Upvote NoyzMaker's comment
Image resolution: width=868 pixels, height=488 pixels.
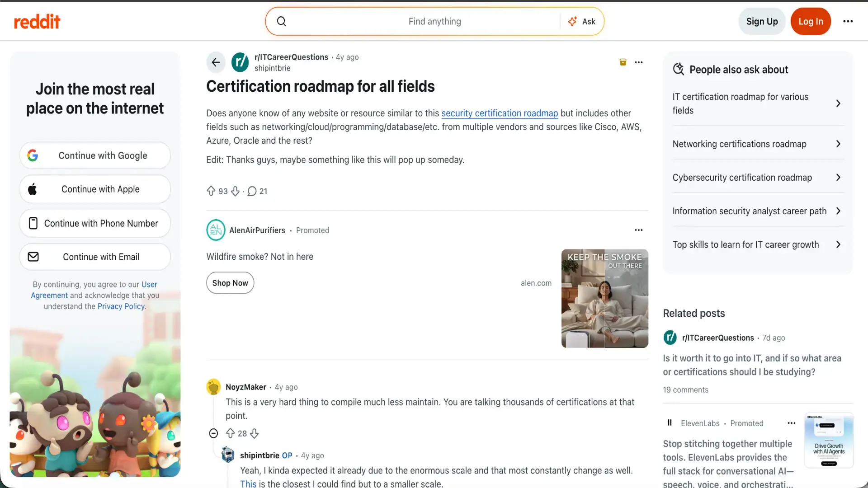(231, 433)
